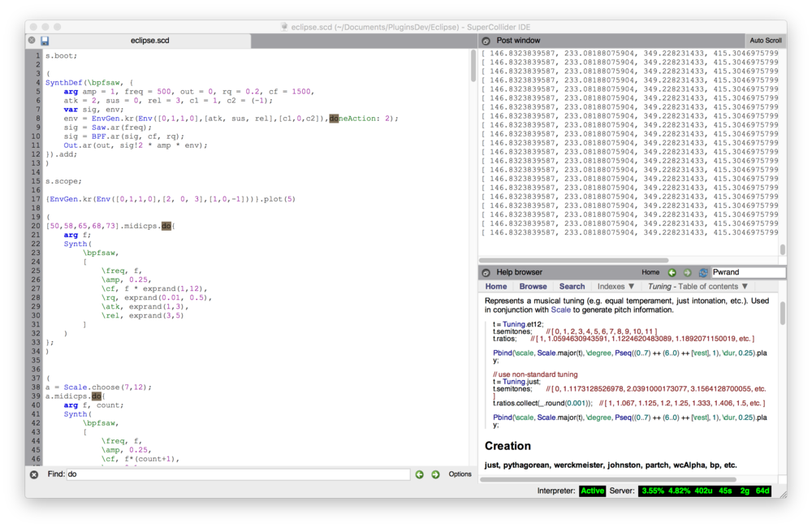The width and height of the screenshot is (812, 528).
Task: Click the Find text field containing 'do'
Action: click(x=238, y=474)
